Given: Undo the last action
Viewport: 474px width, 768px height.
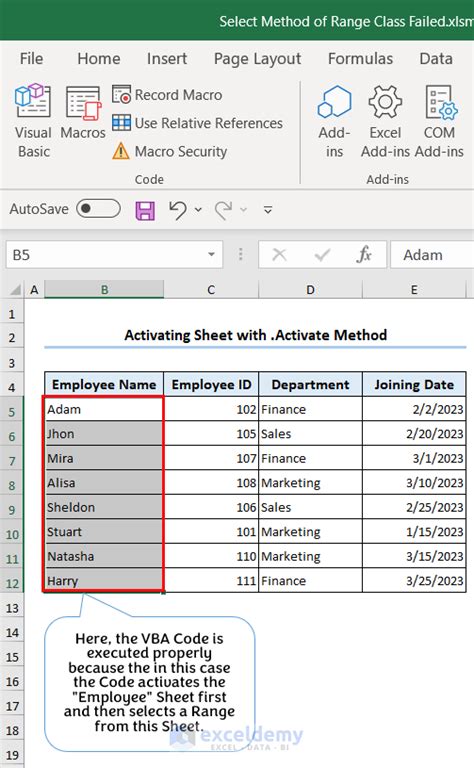Looking at the screenshot, I should tap(178, 210).
